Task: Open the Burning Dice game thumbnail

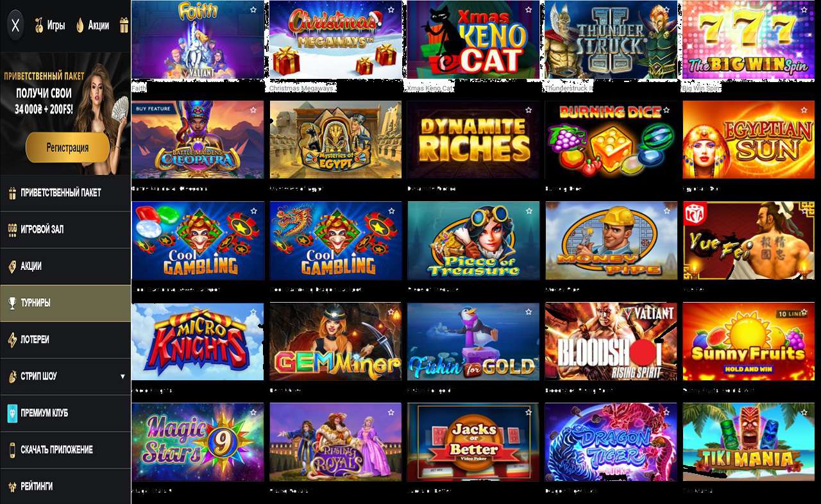Action: [x=611, y=140]
